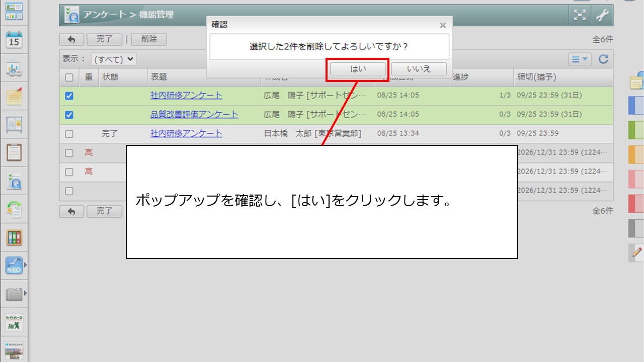Open the blue NEO sidebar icon
The width and height of the screenshot is (644, 362).
pos(14,265)
